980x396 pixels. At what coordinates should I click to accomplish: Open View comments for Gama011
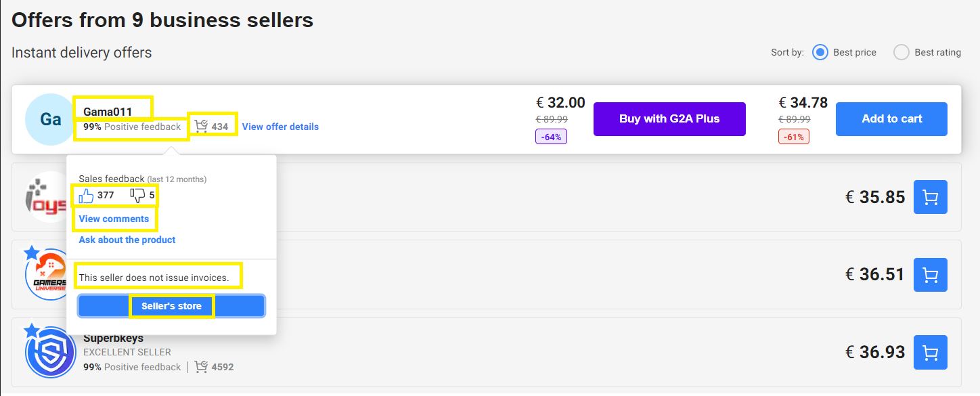coord(114,219)
